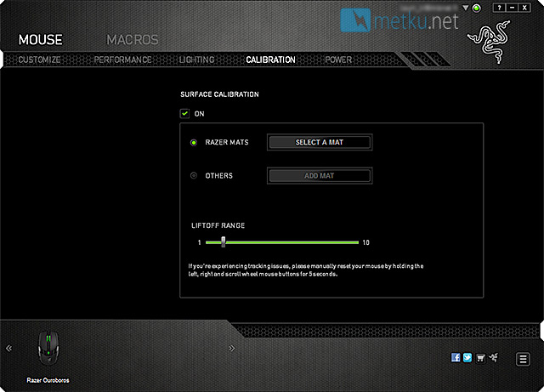The height and width of the screenshot is (392, 544).
Task: Close the Synapse window
Action: click(x=524, y=8)
